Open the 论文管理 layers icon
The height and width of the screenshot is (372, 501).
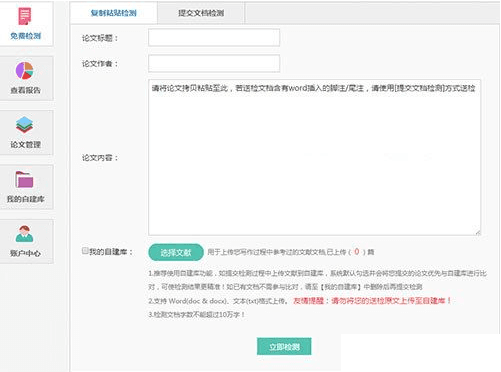24,125
